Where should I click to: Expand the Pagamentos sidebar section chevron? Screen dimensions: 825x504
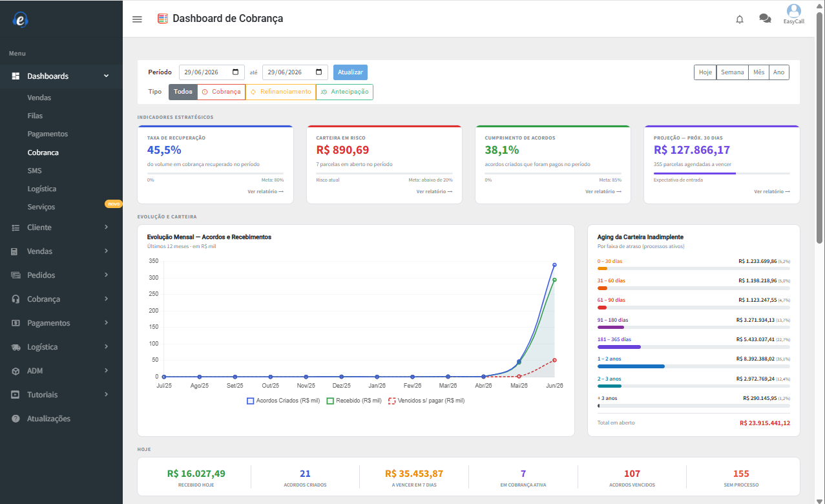click(106, 322)
